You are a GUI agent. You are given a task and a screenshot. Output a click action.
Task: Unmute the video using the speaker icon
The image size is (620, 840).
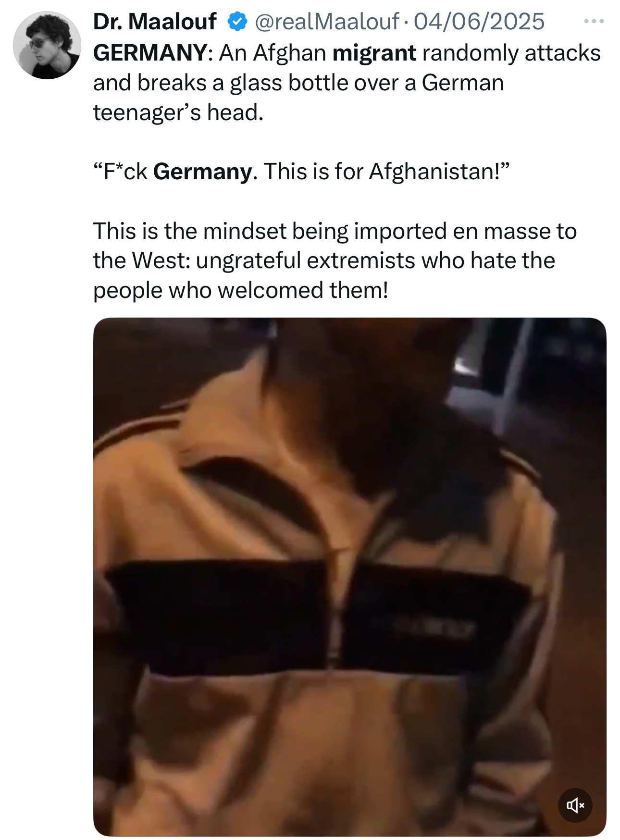(x=575, y=805)
